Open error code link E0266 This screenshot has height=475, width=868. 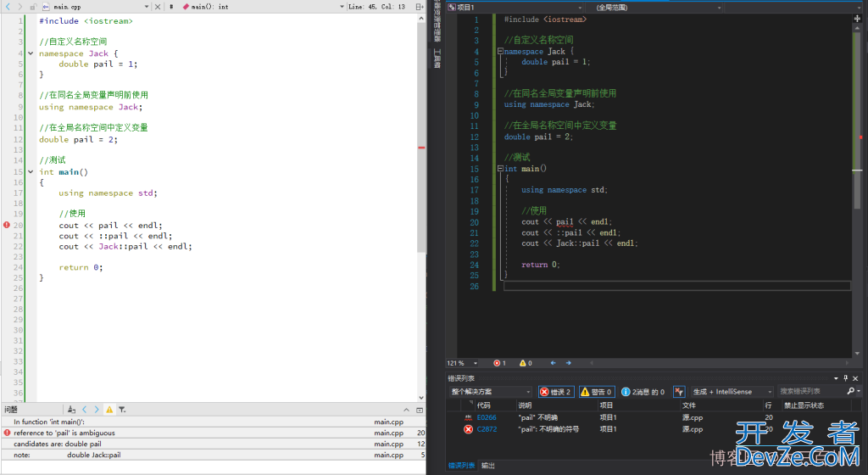click(486, 417)
